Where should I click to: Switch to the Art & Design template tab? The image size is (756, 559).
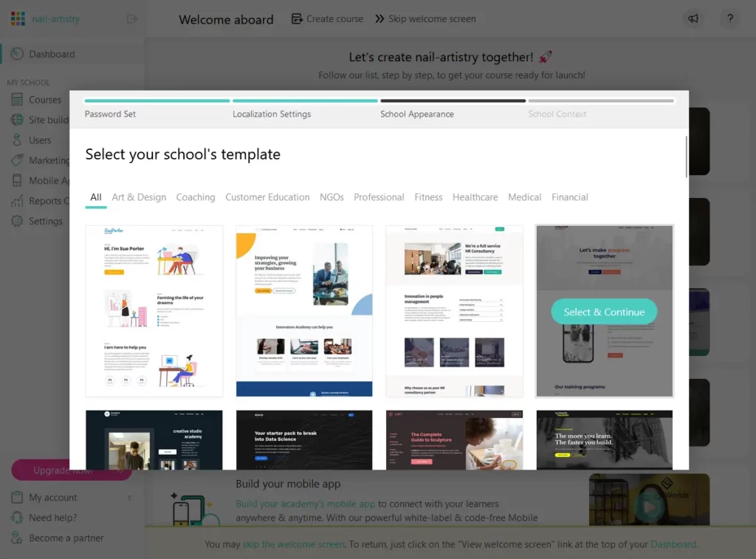tap(139, 197)
